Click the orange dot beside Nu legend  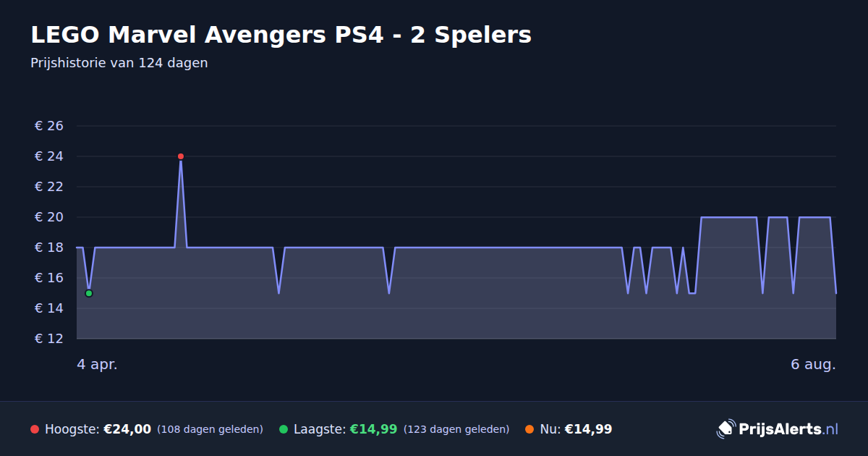click(529, 429)
